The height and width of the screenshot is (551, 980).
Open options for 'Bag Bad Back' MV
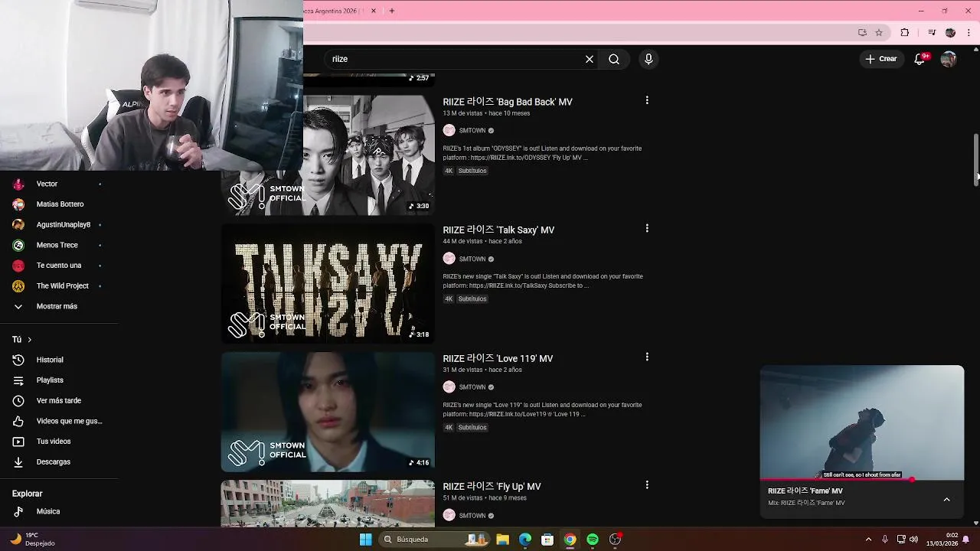point(647,100)
